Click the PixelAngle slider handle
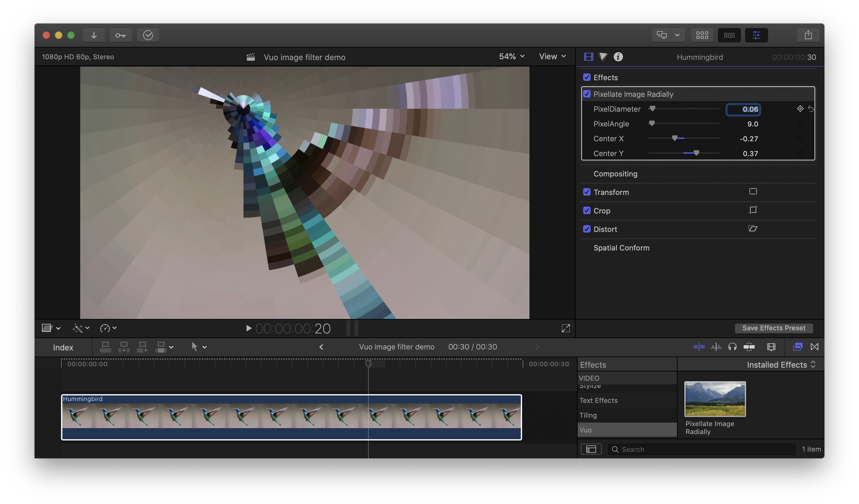The height and width of the screenshot is (504, 859). (652, 123)
